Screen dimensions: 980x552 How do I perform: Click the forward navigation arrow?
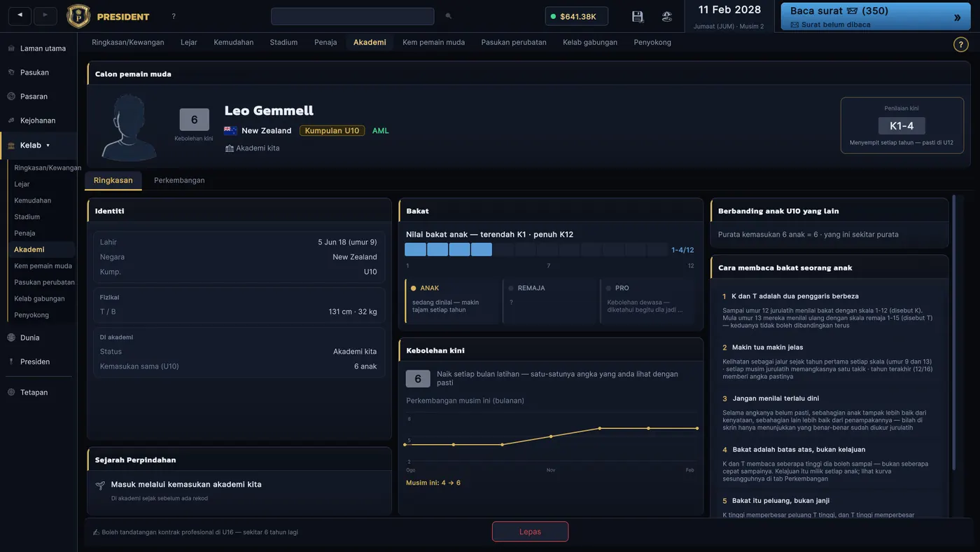45,15
